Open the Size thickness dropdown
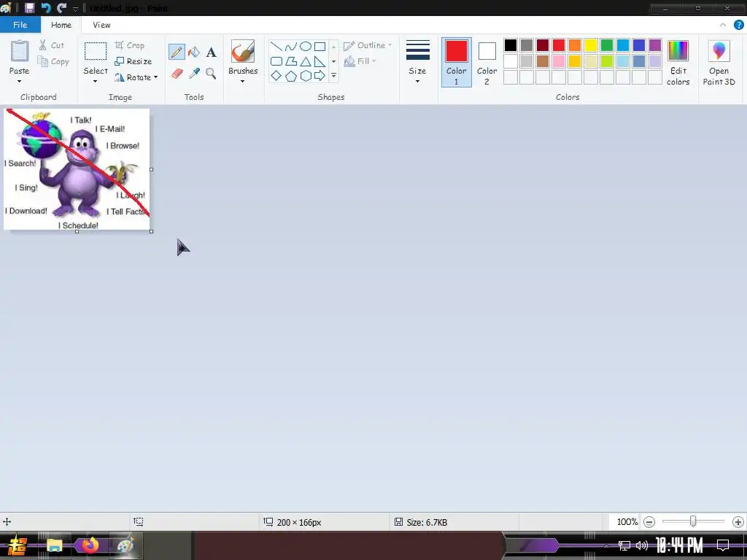This screenshot has height=560, width=747. click(417, 63)
